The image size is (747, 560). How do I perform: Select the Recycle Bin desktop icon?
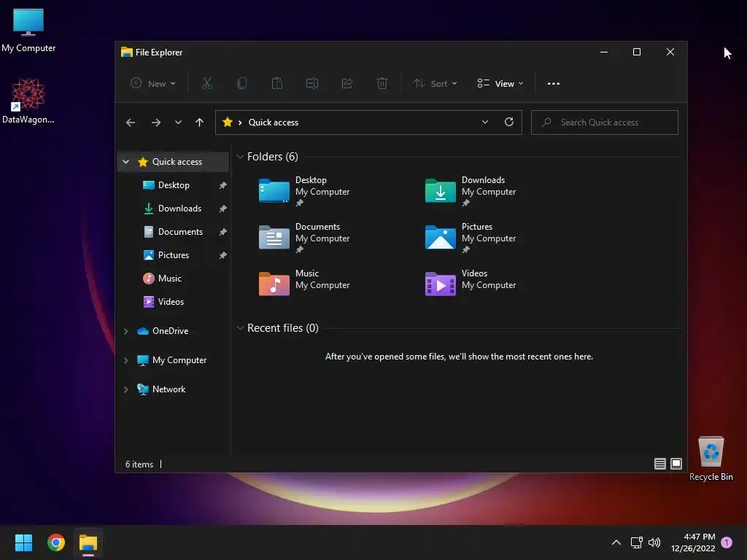711,458
